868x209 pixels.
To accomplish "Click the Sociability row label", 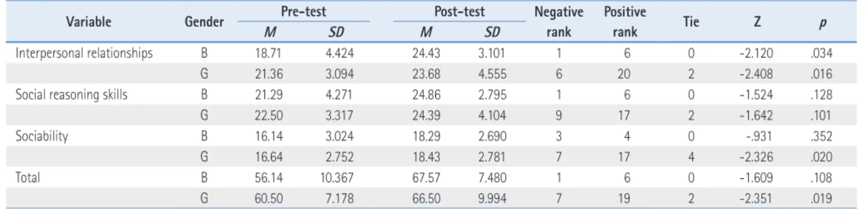I will pyautogui.click(x=36, y=134).
